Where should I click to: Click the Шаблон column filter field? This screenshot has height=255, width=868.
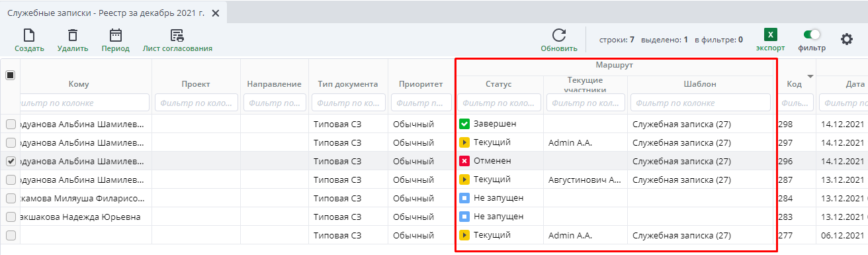700,103
